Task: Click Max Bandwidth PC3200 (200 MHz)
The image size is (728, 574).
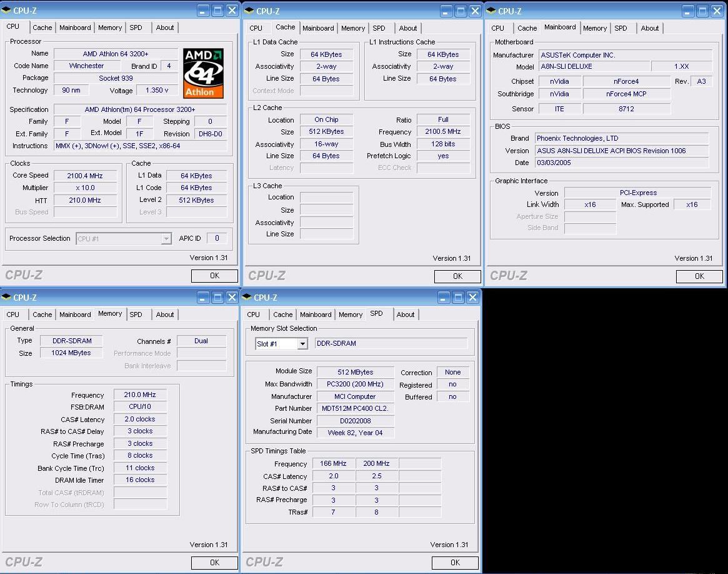Action: [355, 384]
